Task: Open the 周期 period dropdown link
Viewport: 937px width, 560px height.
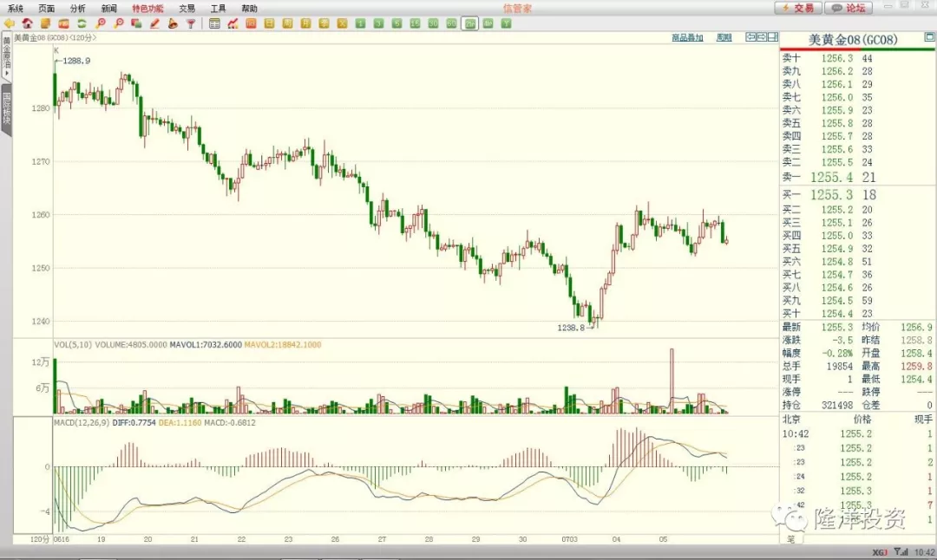Action: pos(724,37)
